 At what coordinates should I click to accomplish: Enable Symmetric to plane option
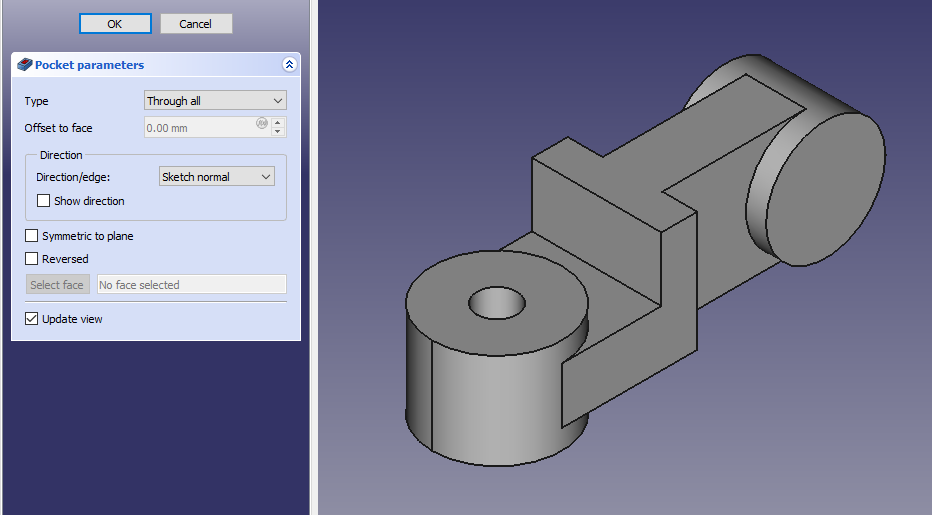pyautogui.click(x=32, y=236)
